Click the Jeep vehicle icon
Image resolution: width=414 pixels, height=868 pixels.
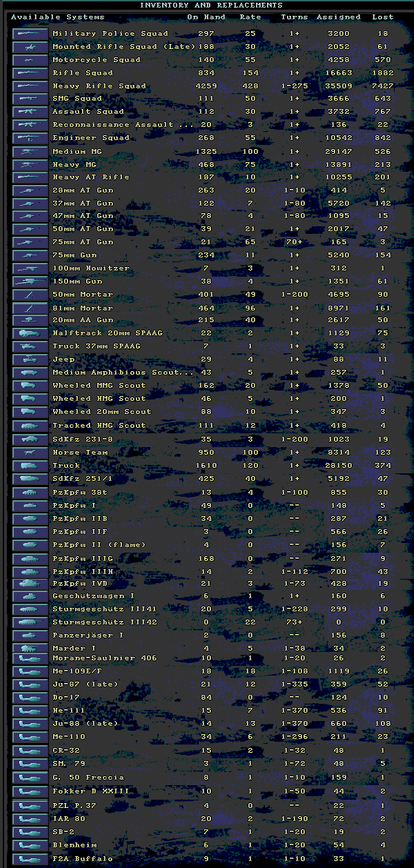(x=30, y=359)
